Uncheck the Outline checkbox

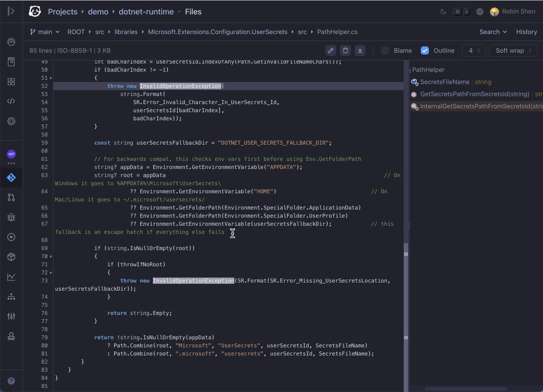[425, 50]
